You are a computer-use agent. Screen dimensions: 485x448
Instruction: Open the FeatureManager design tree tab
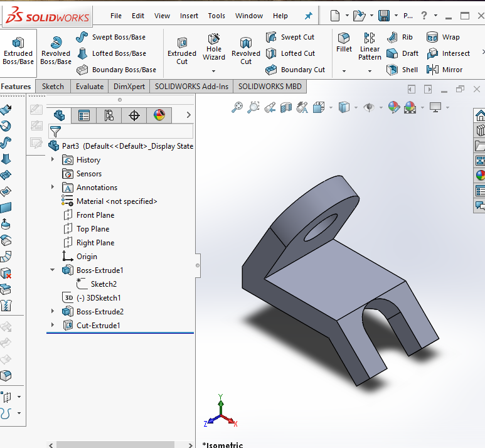coord(59,115)
